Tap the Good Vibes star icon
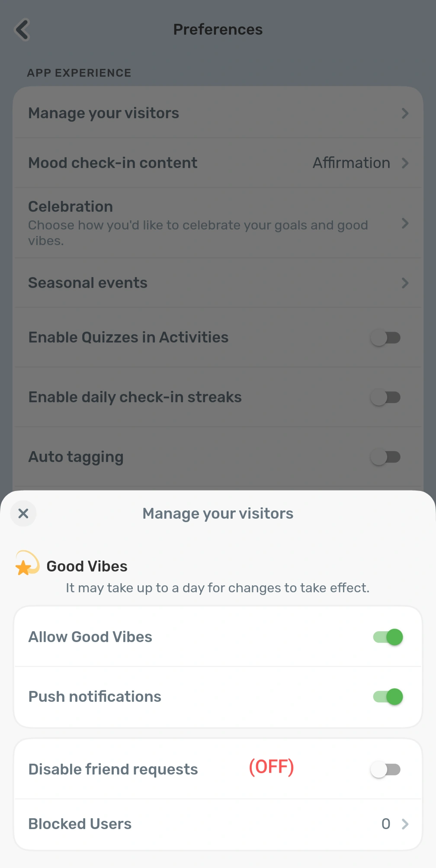436x868 pixels. coord(27,563)
